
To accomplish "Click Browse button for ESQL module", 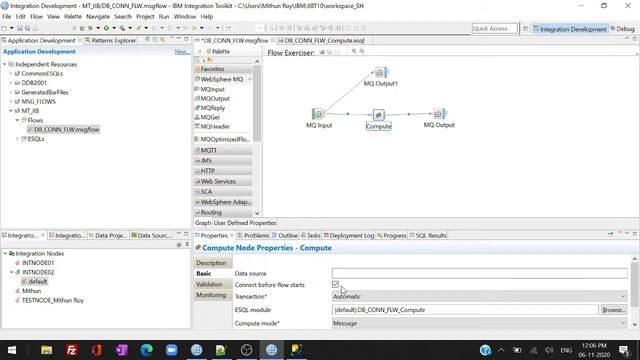I will 614,310.
